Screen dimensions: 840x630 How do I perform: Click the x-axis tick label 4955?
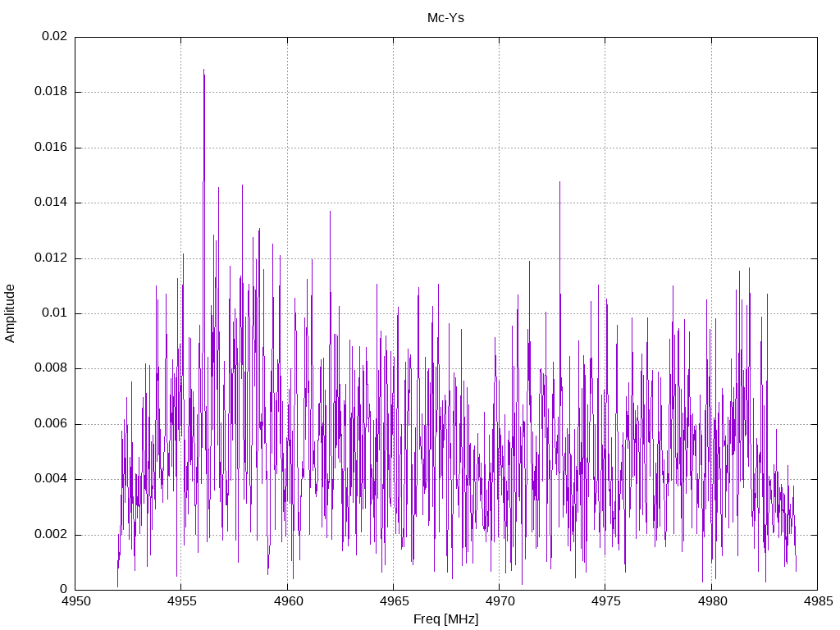click(181, 601)
